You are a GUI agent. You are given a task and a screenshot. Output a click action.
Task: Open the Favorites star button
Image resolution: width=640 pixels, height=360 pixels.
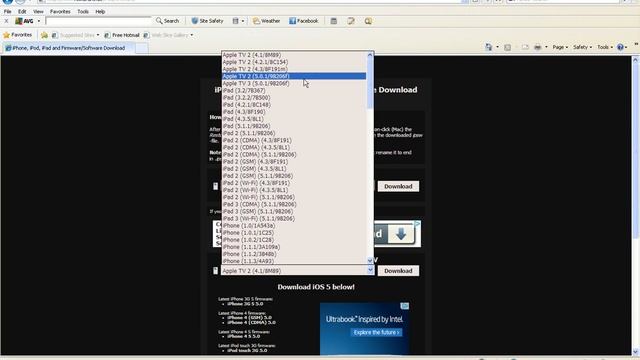pyautogui.click(x=18, y=35)
